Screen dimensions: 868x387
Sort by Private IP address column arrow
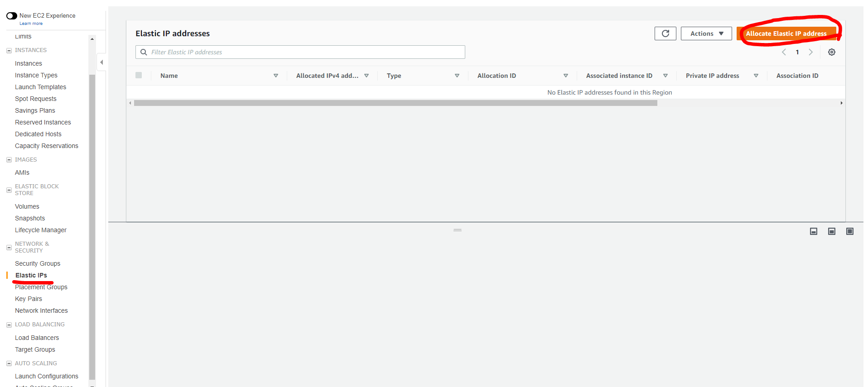756,76
